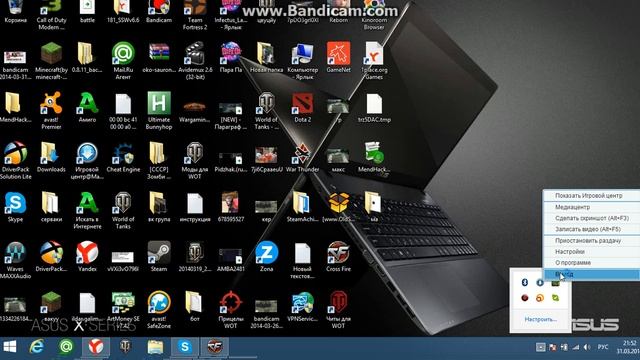
Task: Select the SteamAchi... folder on desktop
Action: click(302, 208)
